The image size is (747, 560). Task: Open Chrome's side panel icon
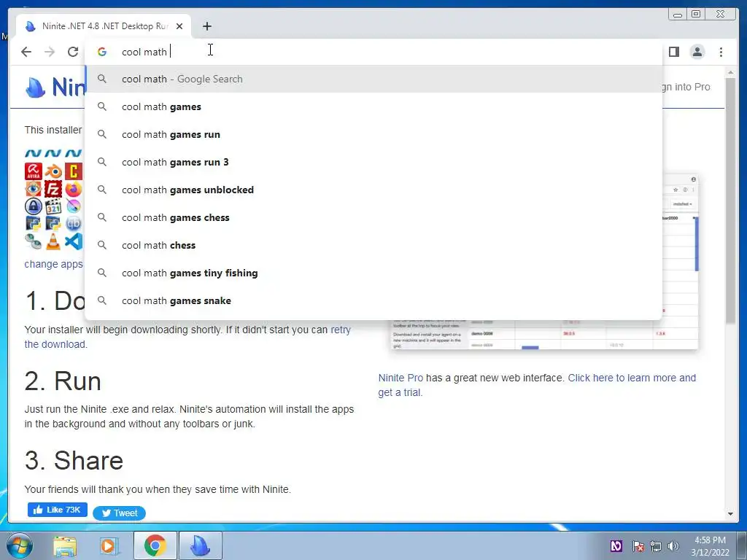click(673, 52)
